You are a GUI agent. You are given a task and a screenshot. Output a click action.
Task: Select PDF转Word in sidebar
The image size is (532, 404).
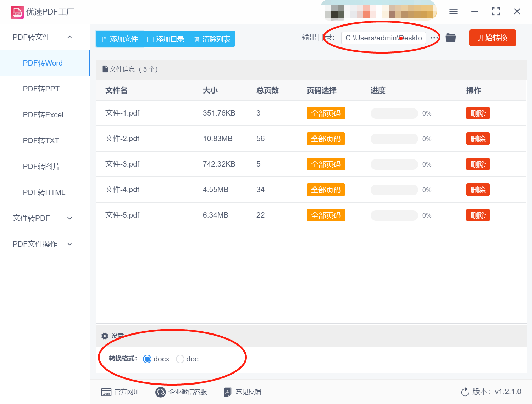(45, 63)
